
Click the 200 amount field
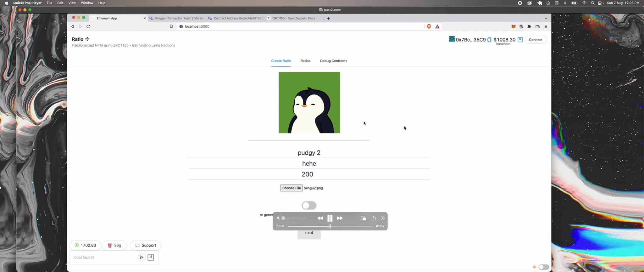pyautogui.click(x=309, y=174)
